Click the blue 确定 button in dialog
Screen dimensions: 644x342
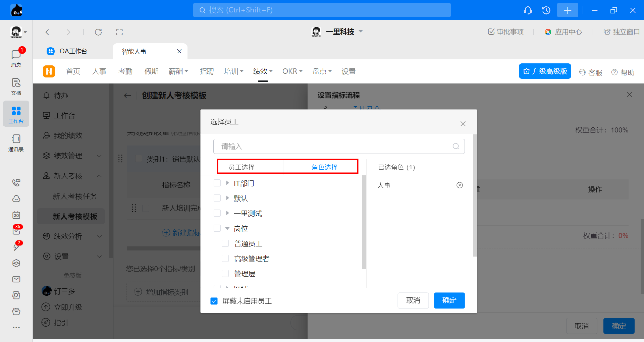(449, 300)
